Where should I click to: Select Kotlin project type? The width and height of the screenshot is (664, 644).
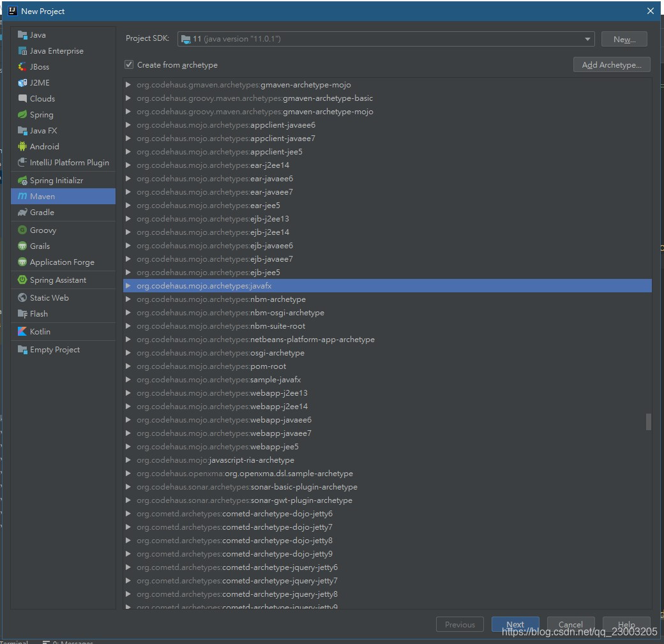pos(63,332)
